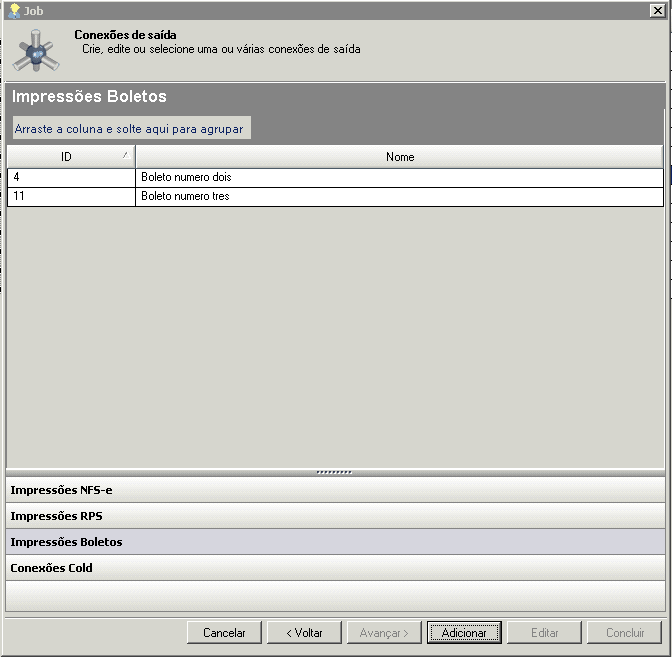This screenshot has width=672, height=657.
Task: Click the Concluir button
Action: pyautogui.click(x=624, y=633)
